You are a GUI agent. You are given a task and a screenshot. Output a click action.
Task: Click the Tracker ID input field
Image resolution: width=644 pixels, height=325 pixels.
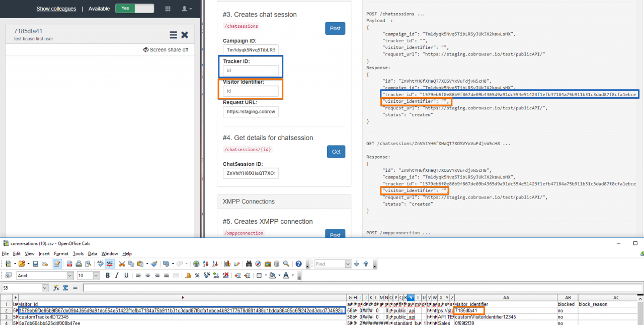251,71
